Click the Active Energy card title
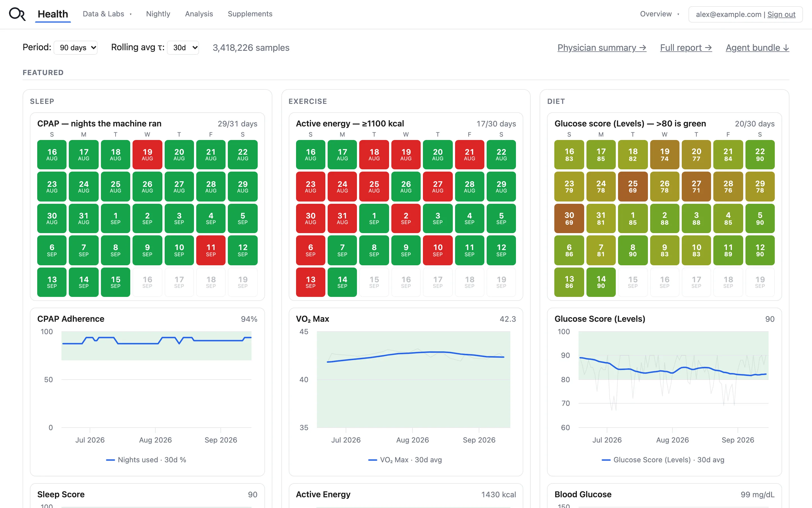Screen dimensions: 812x508 [x=323, y=494]
